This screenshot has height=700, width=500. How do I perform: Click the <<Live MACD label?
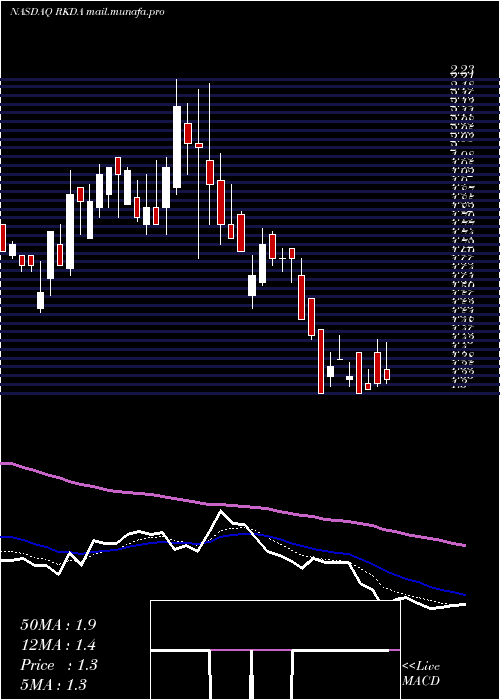pyautogui.click(x=421, y=674)
